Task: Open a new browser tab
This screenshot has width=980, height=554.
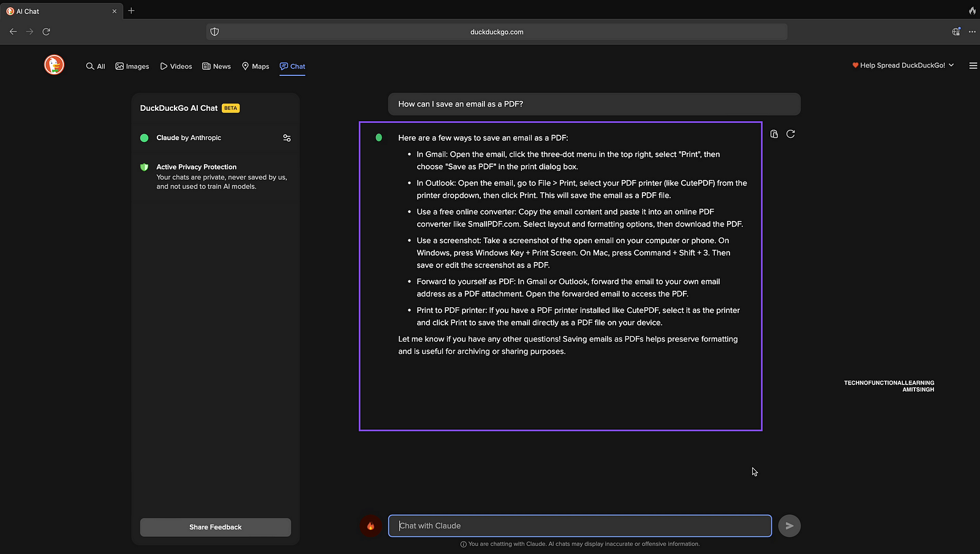Action: point(131,11)
